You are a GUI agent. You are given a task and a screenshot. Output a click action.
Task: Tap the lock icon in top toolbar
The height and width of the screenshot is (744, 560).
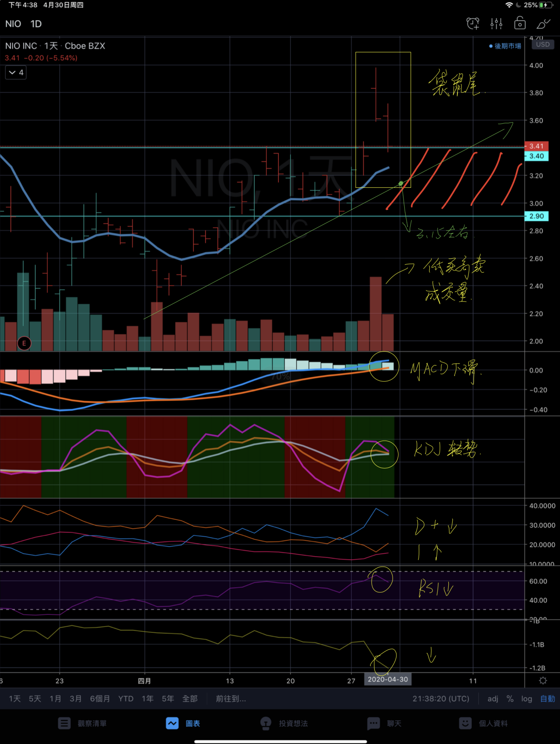520,23
